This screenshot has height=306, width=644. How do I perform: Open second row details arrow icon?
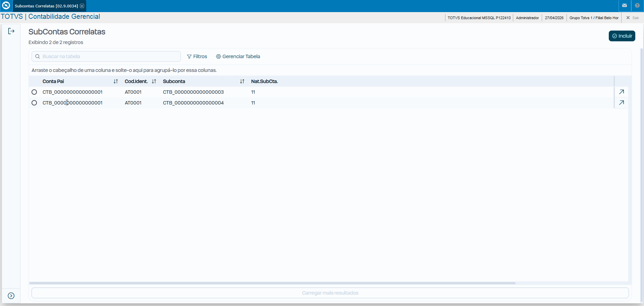[x=622, y=103]
